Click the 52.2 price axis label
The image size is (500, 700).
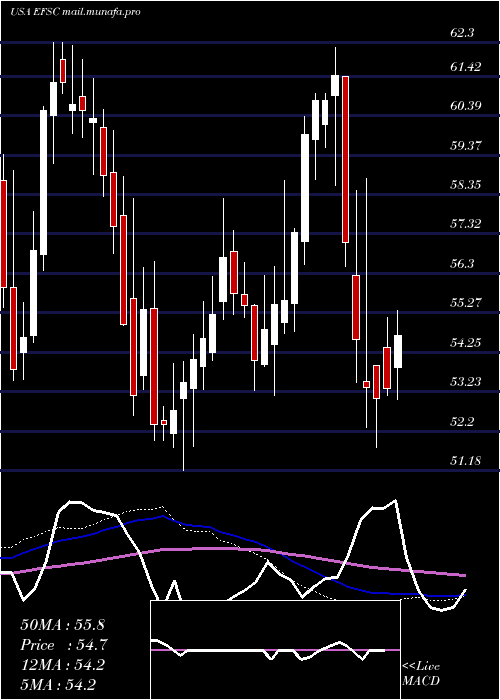462,421
